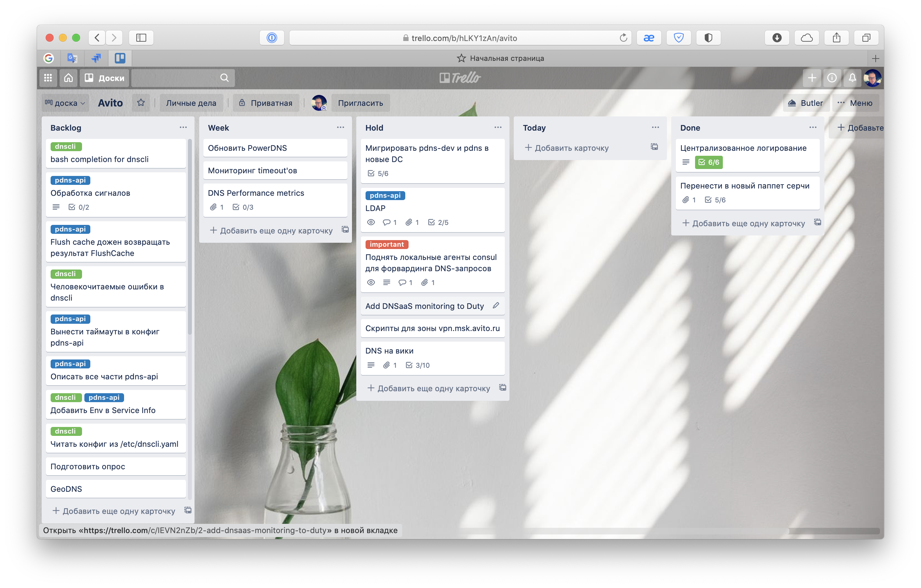Image resolution: width=921 pixels, height=588 pixels.
Task: Add another card to Hold list
Action: pos(429,389)
